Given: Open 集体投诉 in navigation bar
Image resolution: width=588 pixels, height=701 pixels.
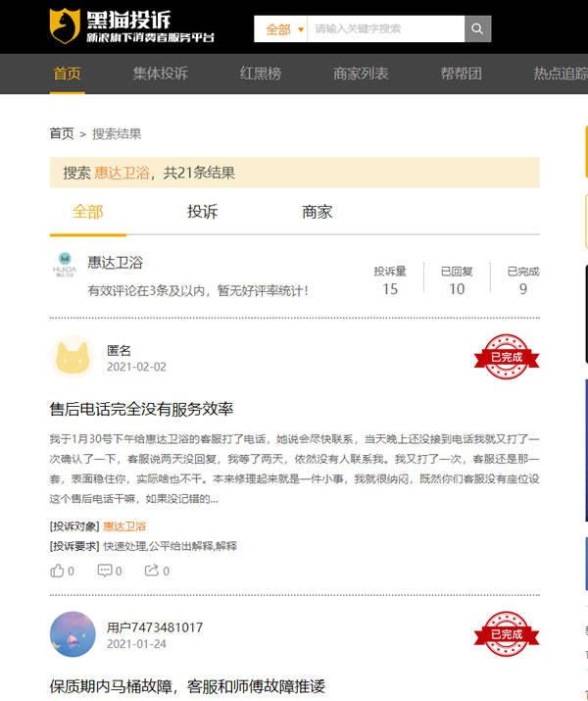Looking at the screenshot, I should click(161, 74).
